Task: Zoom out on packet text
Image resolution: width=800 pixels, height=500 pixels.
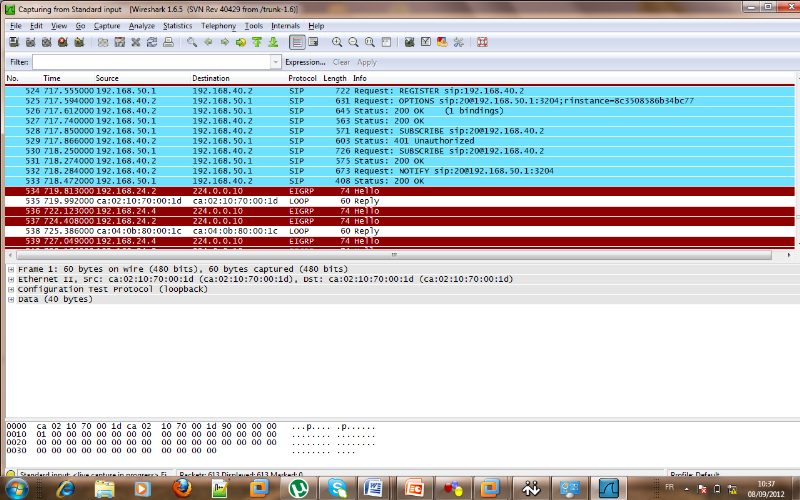Action: click(353, 42)
